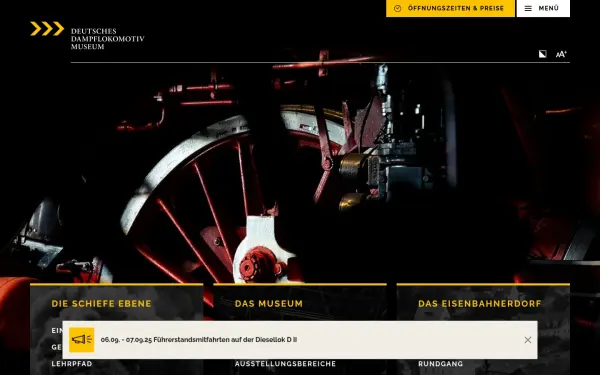Click the yellow megaphone announcement icon
The height and width of the screenshot is (375, 600).
pos(82,340)
